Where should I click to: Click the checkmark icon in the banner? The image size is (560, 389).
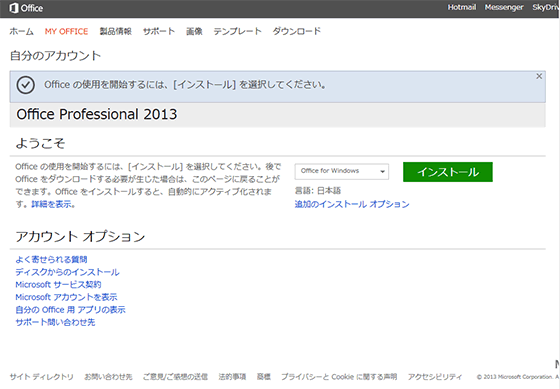click(x=26, y=85)
